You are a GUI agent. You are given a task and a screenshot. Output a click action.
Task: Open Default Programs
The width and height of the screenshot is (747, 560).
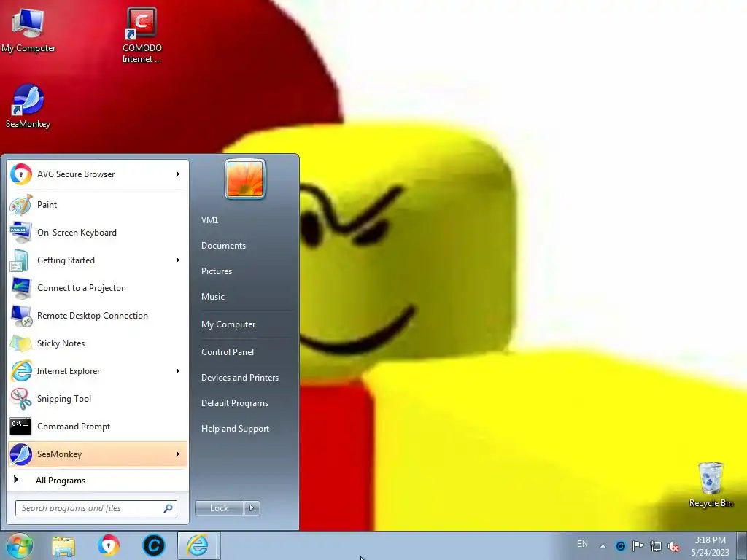coord(235,403)
